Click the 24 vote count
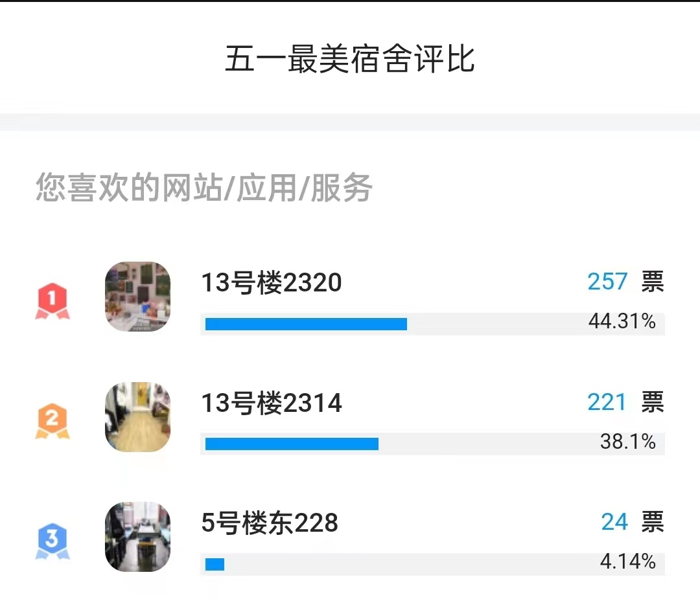Viewport: 700px width, 601px height. tap(614, 522)
